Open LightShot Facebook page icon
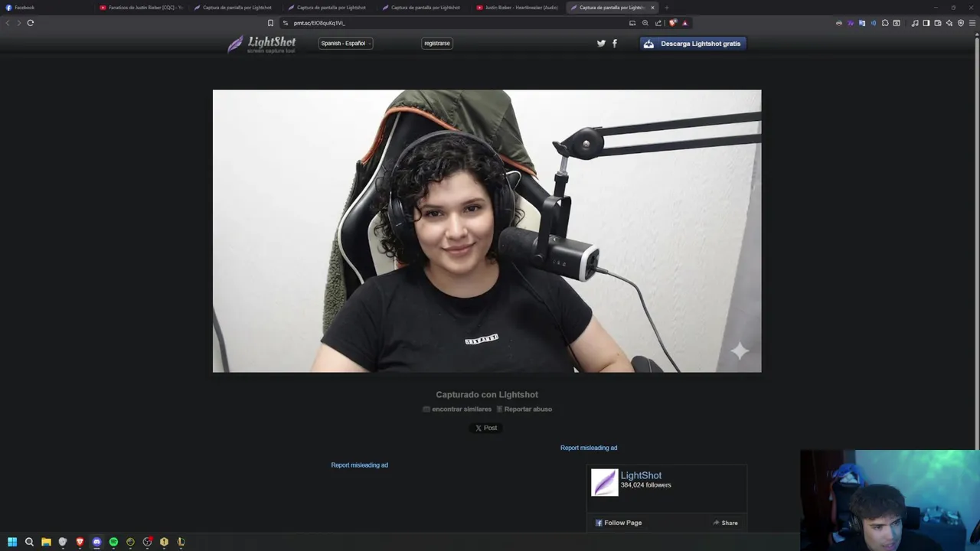Viewport: 980px width, 551px height. (x=615, y=44)
